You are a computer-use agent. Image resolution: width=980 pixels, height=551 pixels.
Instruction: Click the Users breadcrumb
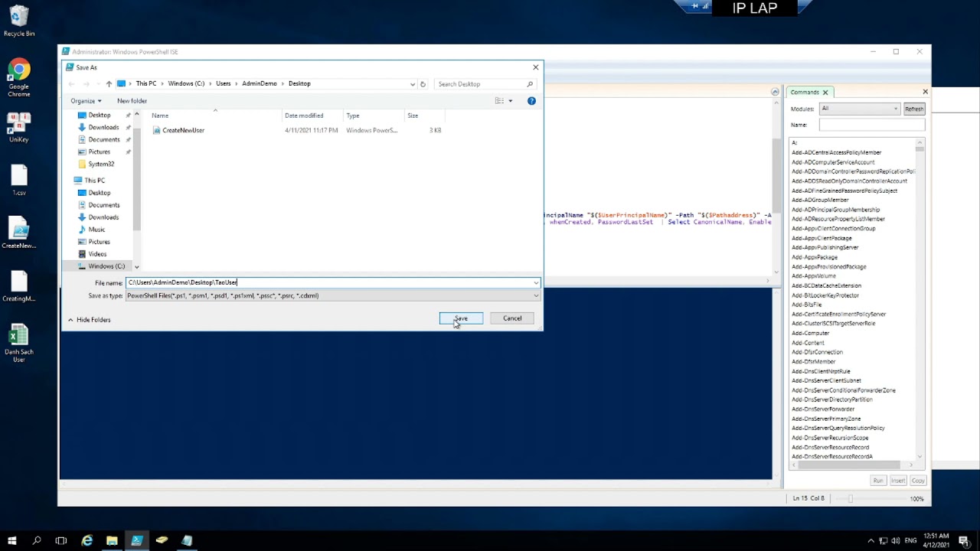point(223,83)
